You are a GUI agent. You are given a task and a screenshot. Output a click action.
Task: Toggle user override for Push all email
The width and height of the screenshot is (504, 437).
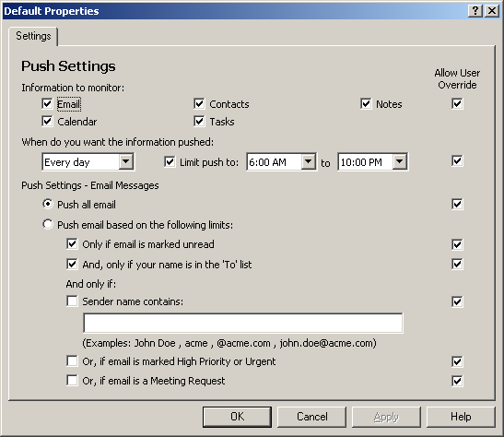pyautogui.click(x=457, y=204)
